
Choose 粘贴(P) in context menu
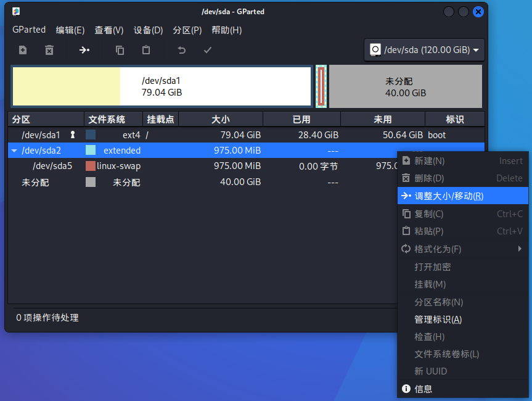tap(463, 231)
